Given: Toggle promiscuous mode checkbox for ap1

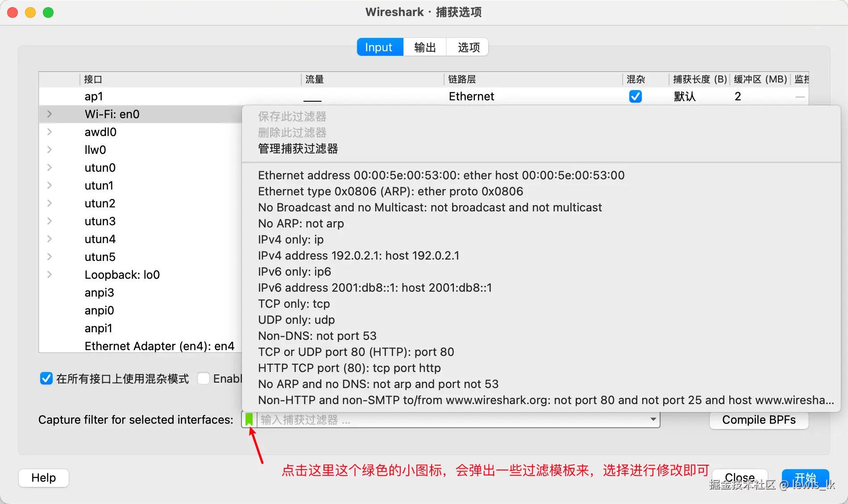Looking at the screenshot, I should tap(635, 96).
